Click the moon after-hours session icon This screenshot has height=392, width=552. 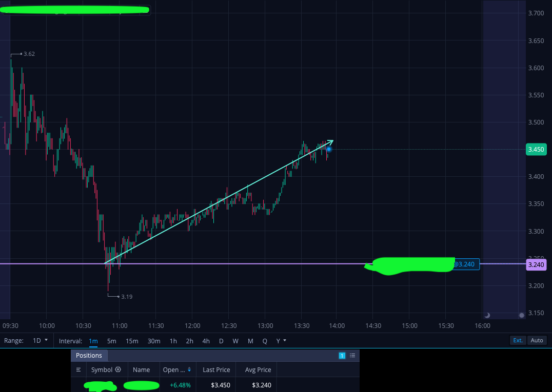point(487,315)
